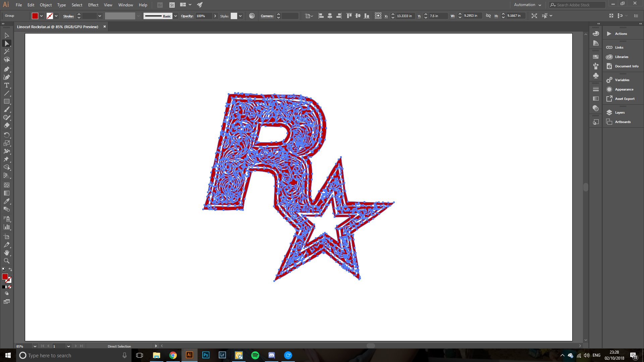The width and height of the screenshot is (644, 362).
Task: Select the Lasso tool
Action: point(6,60)
